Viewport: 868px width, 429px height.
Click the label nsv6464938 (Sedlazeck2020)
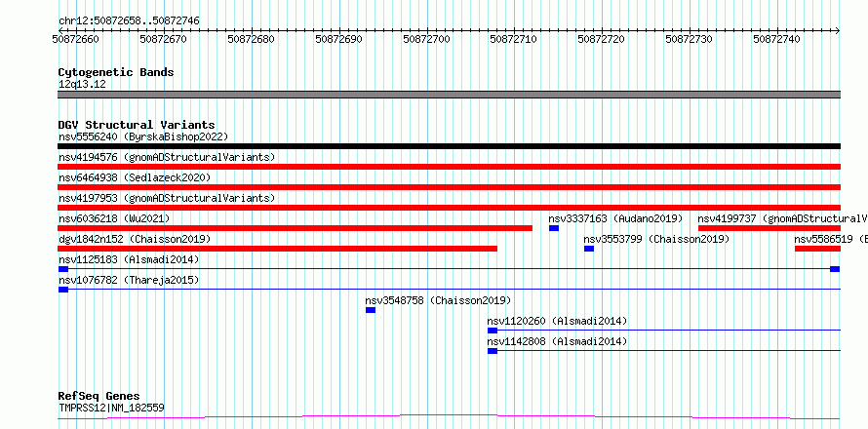[135, 177]
